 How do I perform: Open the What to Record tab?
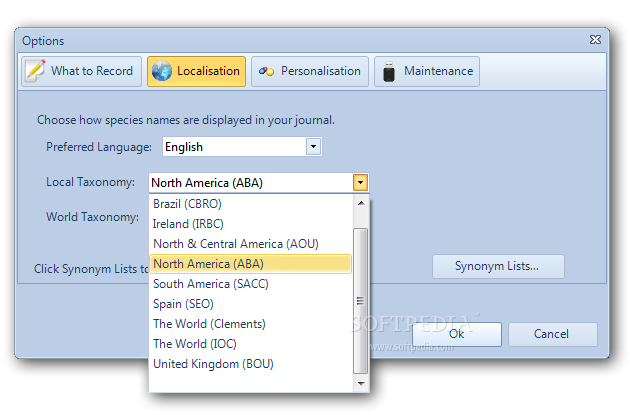(x=82, y=71)
